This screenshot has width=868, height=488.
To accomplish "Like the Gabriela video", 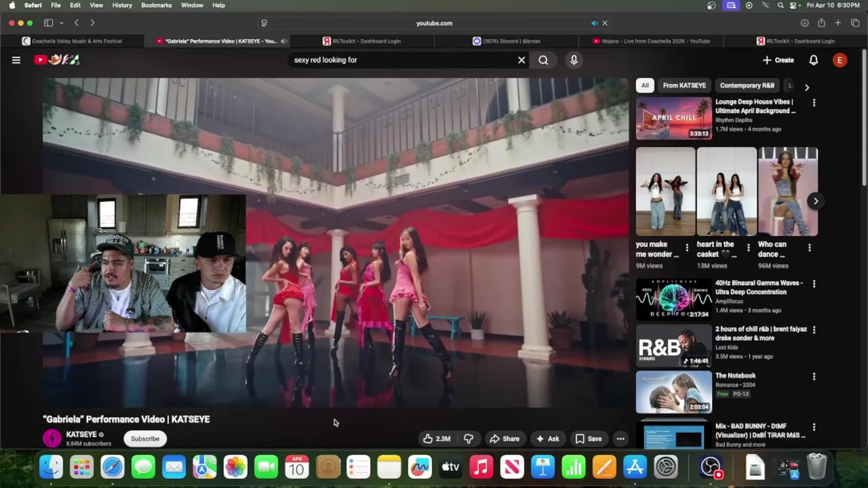I will [x=437, y=439].
